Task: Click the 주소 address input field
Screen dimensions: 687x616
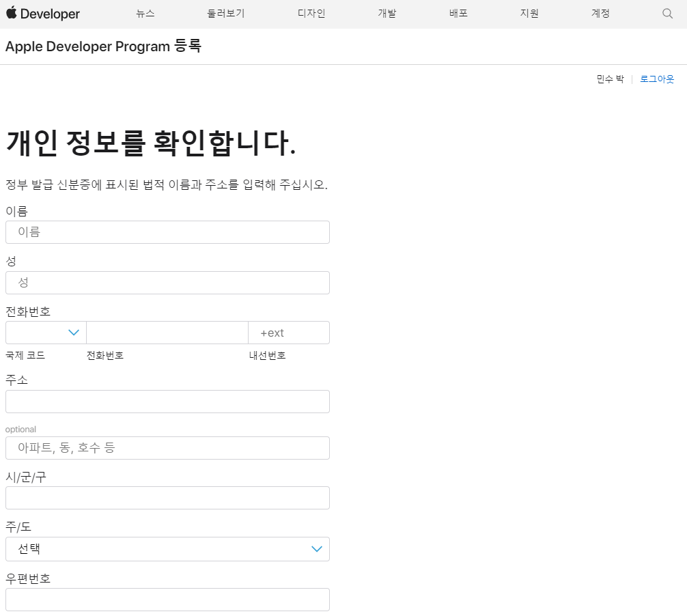Action: [x=167, y=402]
